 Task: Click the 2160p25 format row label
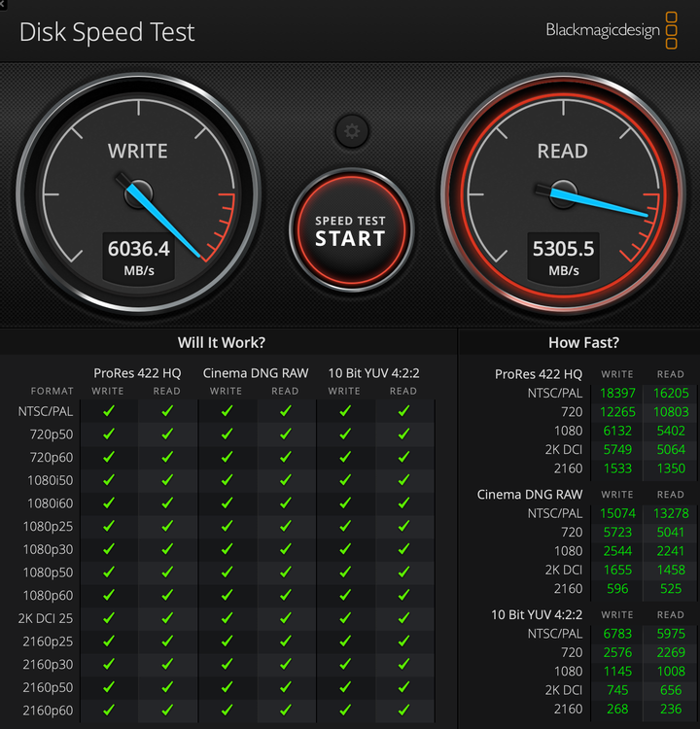pos(48,642)
